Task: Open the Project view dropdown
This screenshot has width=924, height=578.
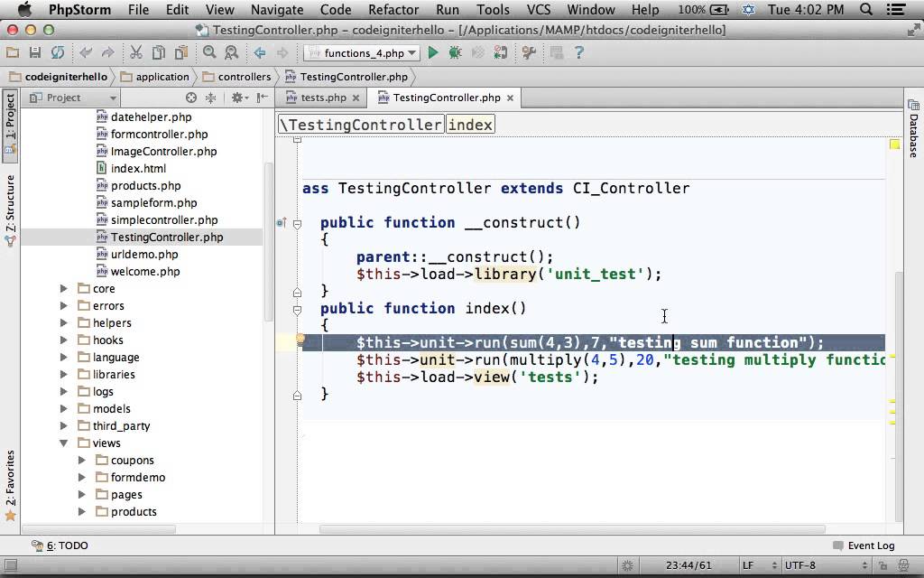Action: 73,98
